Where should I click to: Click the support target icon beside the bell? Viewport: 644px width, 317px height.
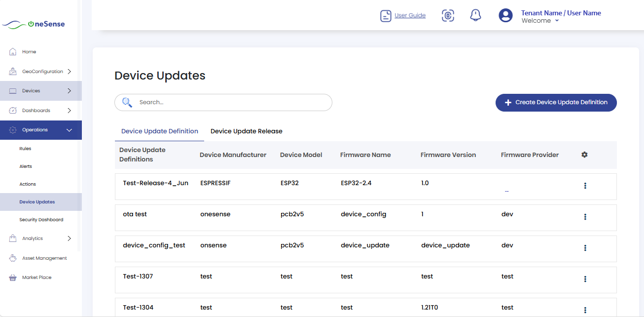(x=448, y=15)
